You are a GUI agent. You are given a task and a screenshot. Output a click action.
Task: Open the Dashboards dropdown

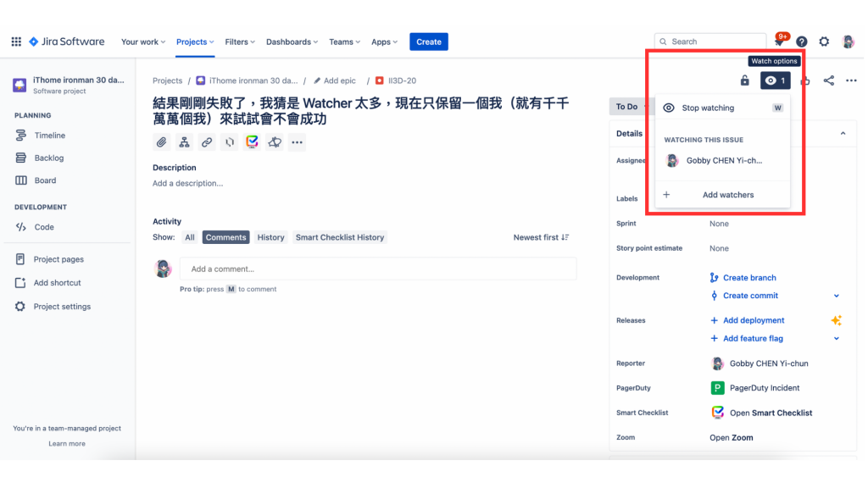(x=292, y=42)
